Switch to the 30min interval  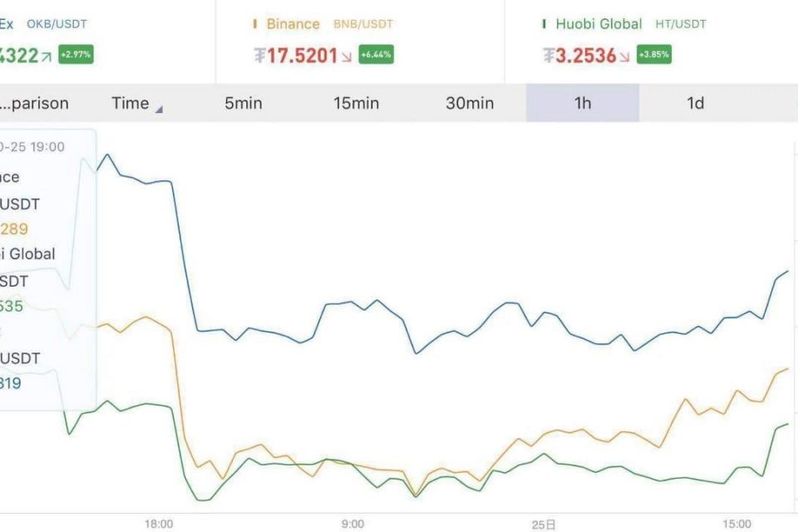click(x=470, y=103)
